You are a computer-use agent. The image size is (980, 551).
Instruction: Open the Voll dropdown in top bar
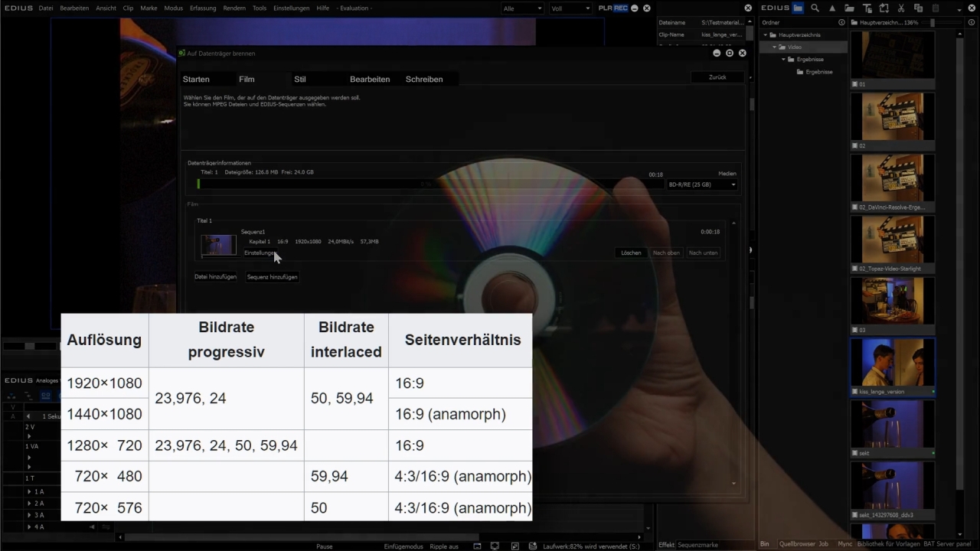tap(570, 8)
